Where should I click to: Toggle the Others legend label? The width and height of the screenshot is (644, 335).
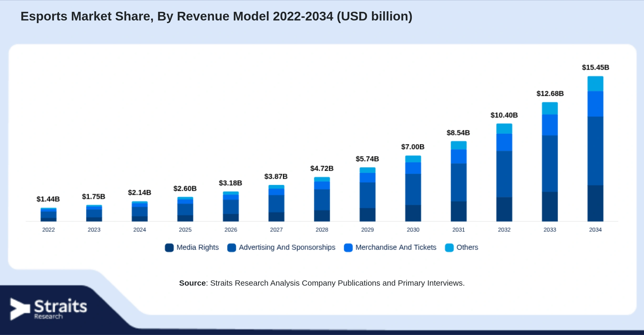click(467, 247)
